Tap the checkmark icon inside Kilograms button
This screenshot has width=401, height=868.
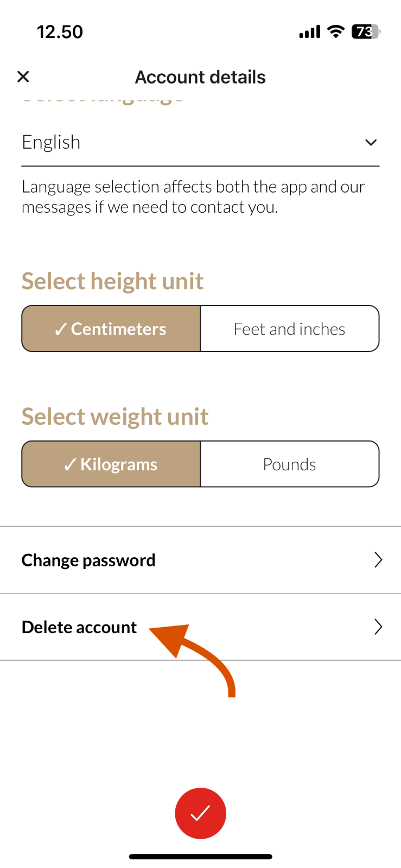[x=70, y=465]
